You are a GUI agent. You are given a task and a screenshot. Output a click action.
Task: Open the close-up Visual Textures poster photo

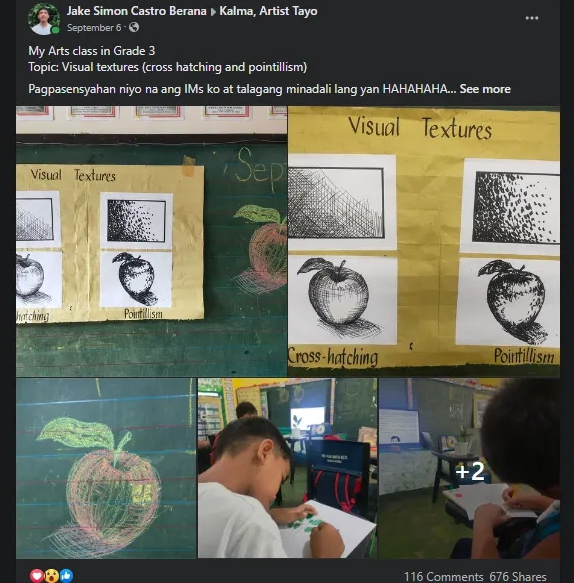coord(424,241)
